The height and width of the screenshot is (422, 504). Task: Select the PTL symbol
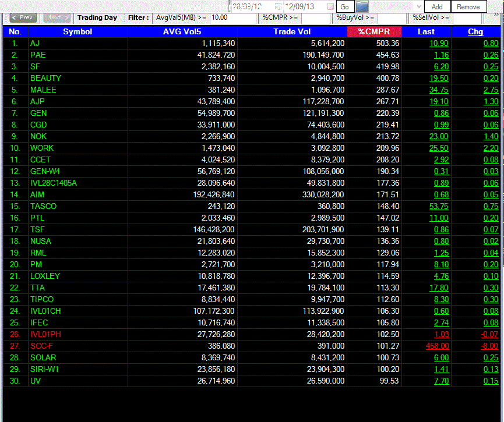point(37,218)
